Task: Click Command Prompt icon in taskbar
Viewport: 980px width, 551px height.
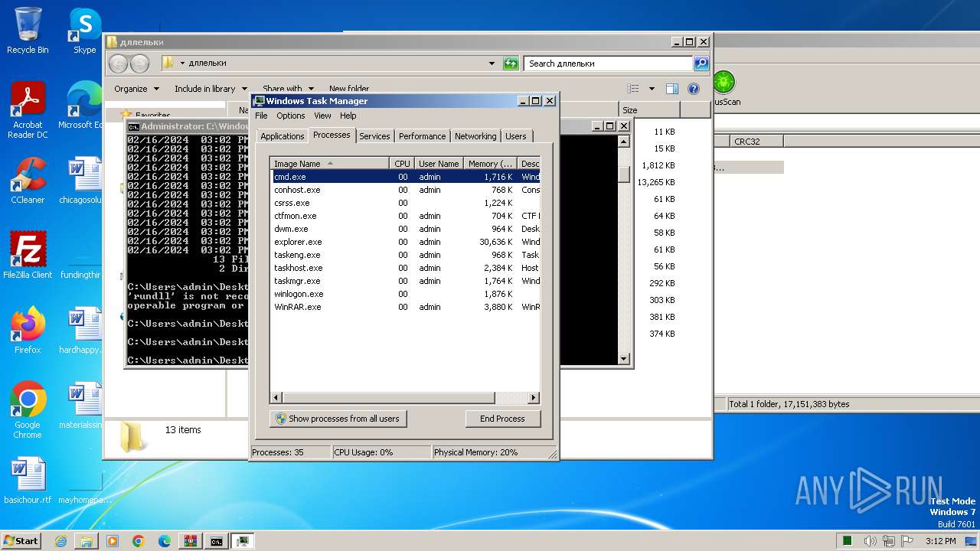Action: (217, 541)
